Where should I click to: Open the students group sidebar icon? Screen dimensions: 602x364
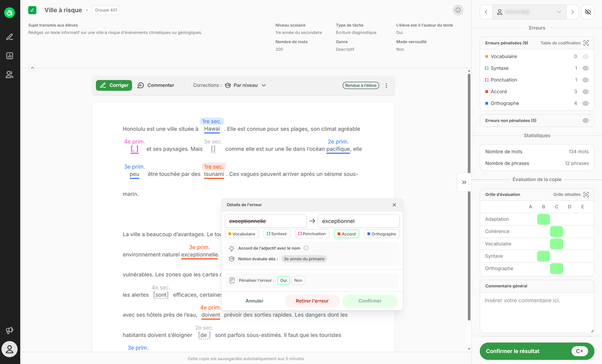10,74
